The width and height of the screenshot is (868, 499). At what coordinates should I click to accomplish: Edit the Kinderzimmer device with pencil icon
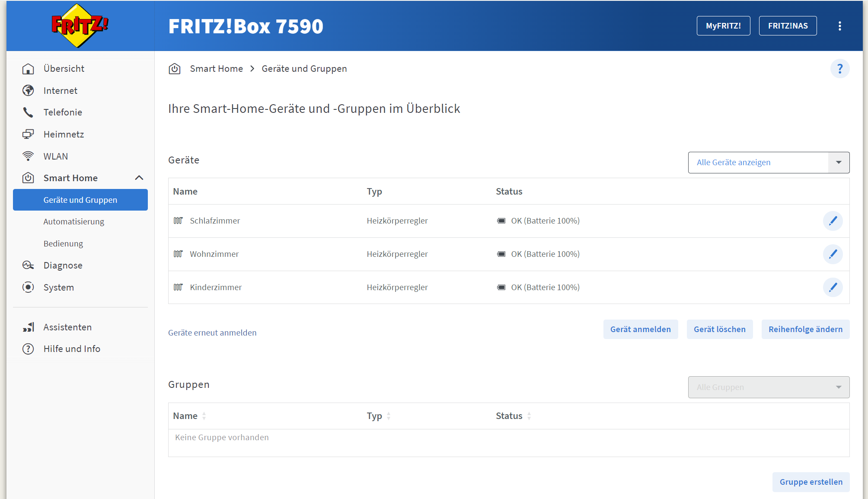[833, 288]
